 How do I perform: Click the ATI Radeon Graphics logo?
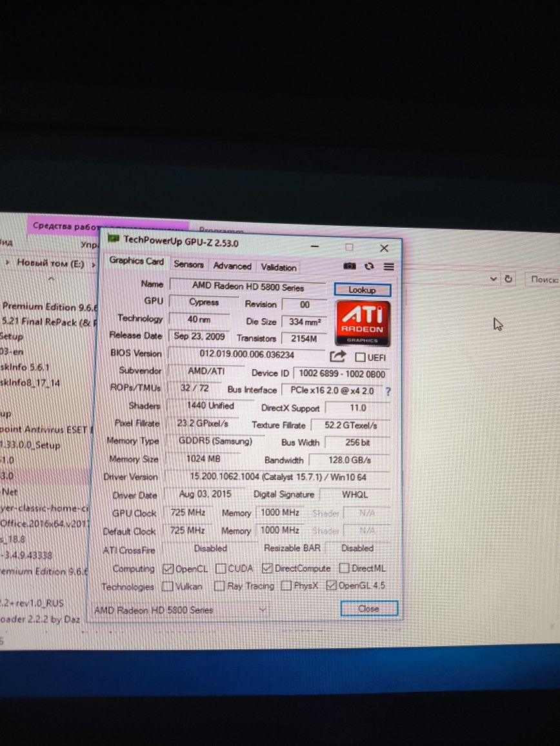[x=363, y=323]
